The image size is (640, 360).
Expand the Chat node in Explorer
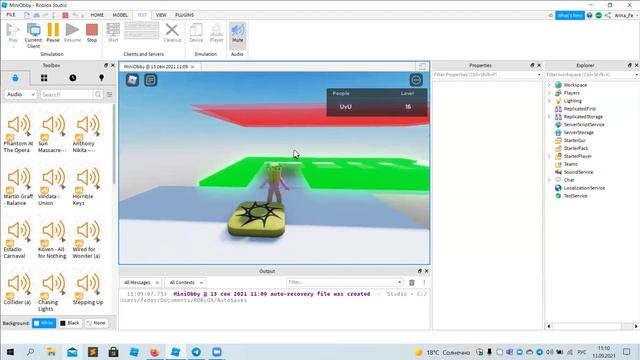pyautogui.click(x=549, y=180)
